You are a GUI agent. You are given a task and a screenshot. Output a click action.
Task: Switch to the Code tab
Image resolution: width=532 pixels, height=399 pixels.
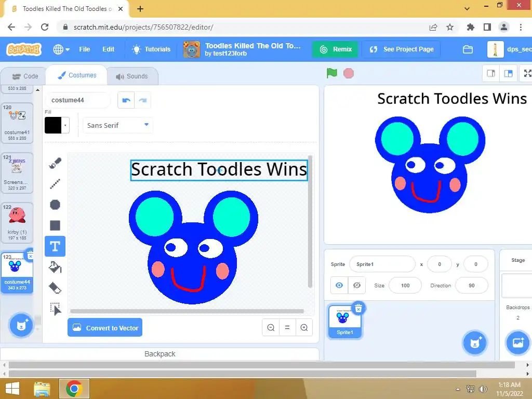click(x=25, y=76)
